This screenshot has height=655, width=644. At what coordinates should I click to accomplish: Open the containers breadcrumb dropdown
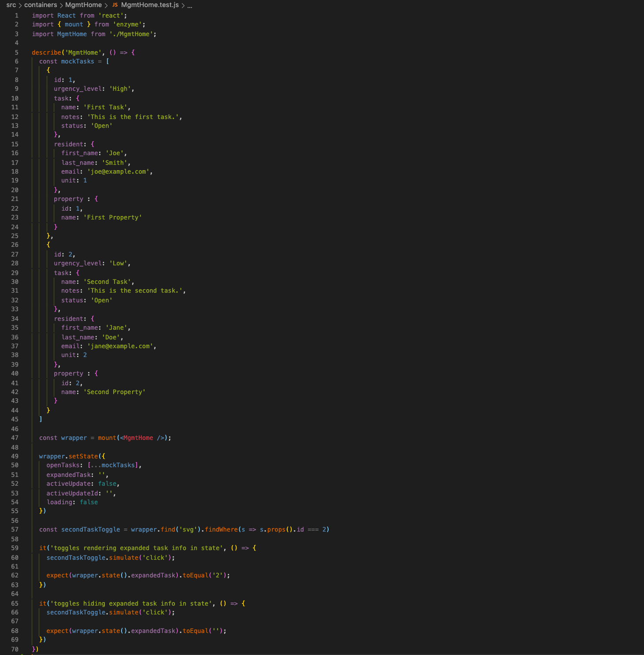click(x=40, y=5)
